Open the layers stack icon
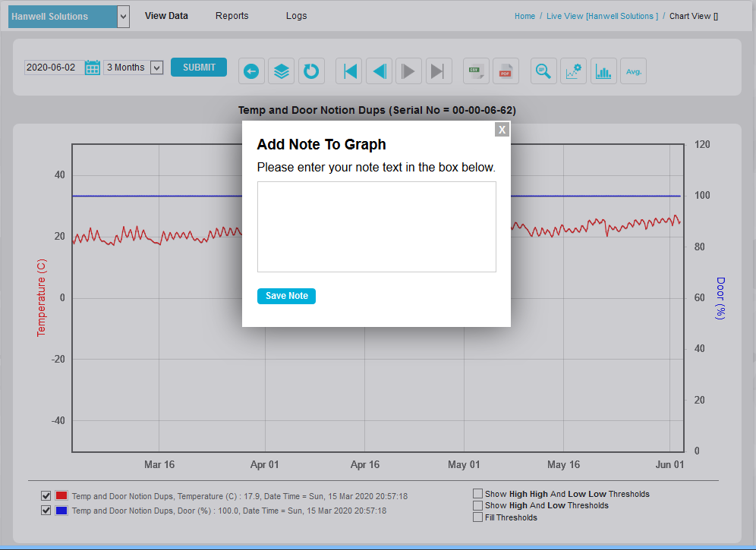This screenshot has height=550, width=756. click(282, 71)
